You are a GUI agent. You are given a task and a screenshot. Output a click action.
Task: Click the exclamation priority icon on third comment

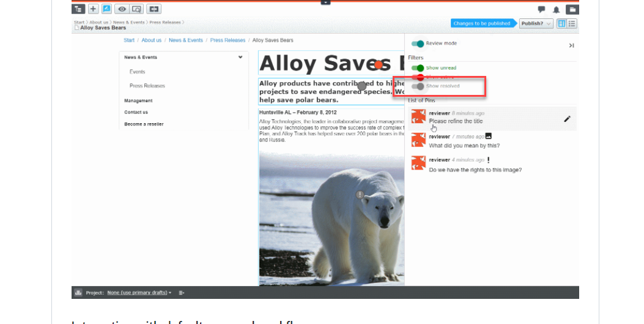tap(488, 159)
